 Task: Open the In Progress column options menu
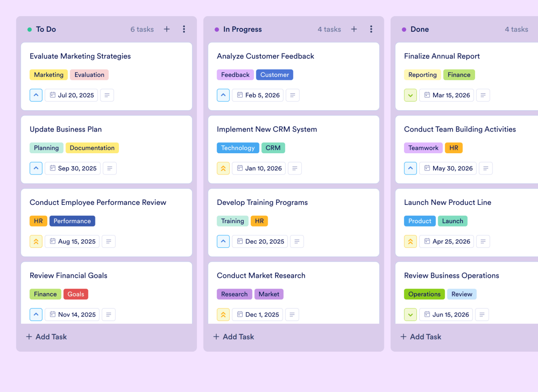click(371, 29)
